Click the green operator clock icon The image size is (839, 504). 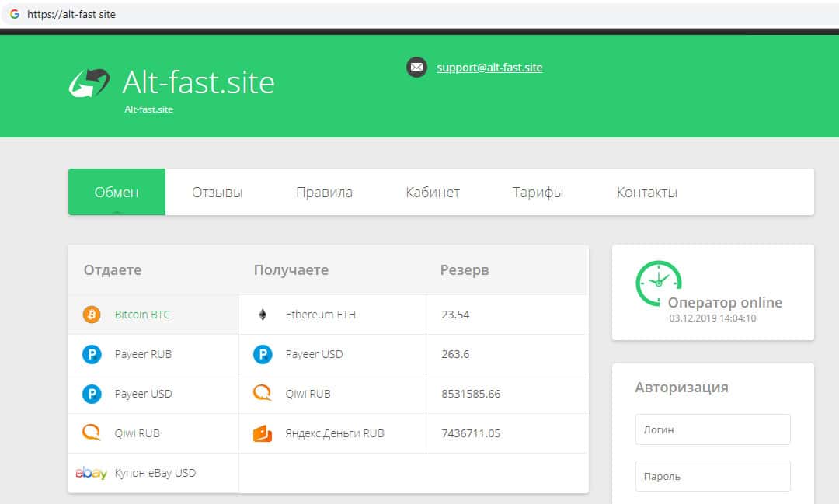658,283
